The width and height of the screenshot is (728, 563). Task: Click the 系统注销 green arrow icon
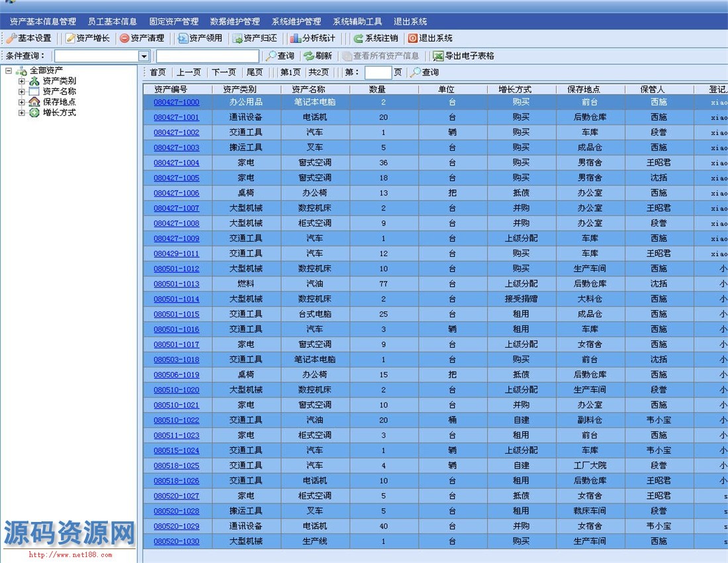(358, 38)
